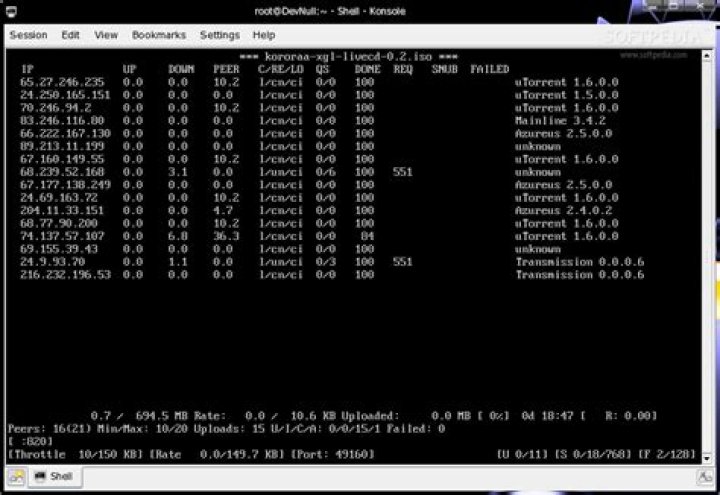The height and width of the screenshot is (495, 720).
Task: Click the 84 done value for 74.137.57.107
Action: click(367, 236)
